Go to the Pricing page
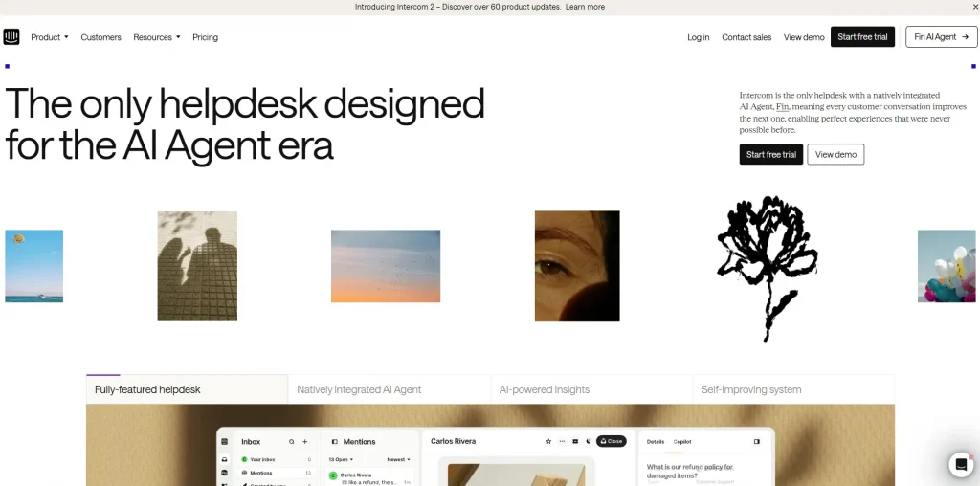Screen dimensions: 980x486 (x=205, y=37)
